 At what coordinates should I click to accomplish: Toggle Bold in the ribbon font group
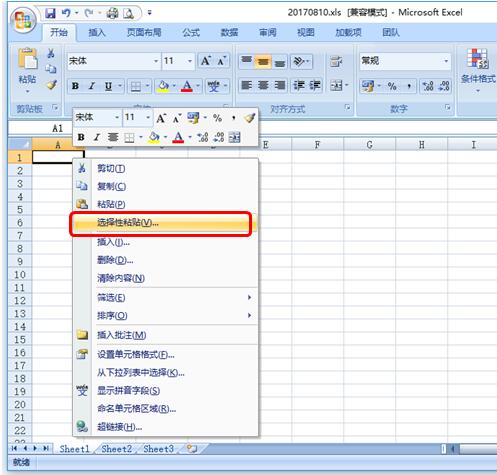pos(75,86)
